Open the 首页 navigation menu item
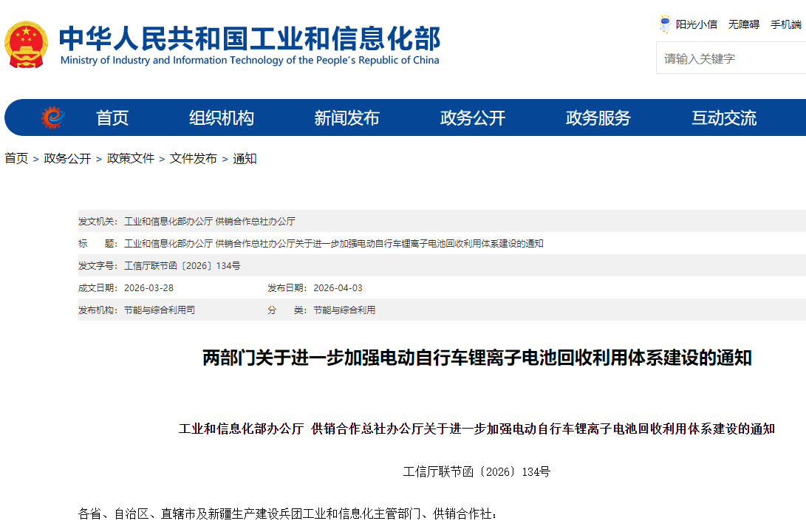Image resolution: width=806 pixels, height=532 pixels. [112, 118]
